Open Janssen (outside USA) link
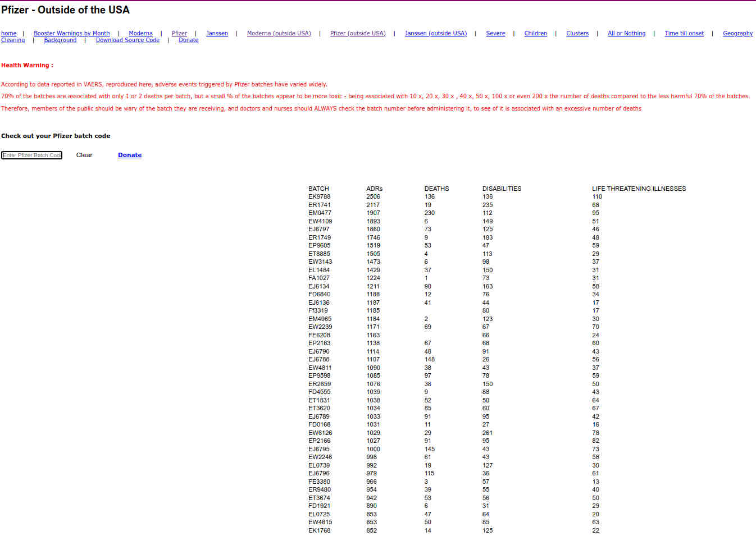 (436, 34)
